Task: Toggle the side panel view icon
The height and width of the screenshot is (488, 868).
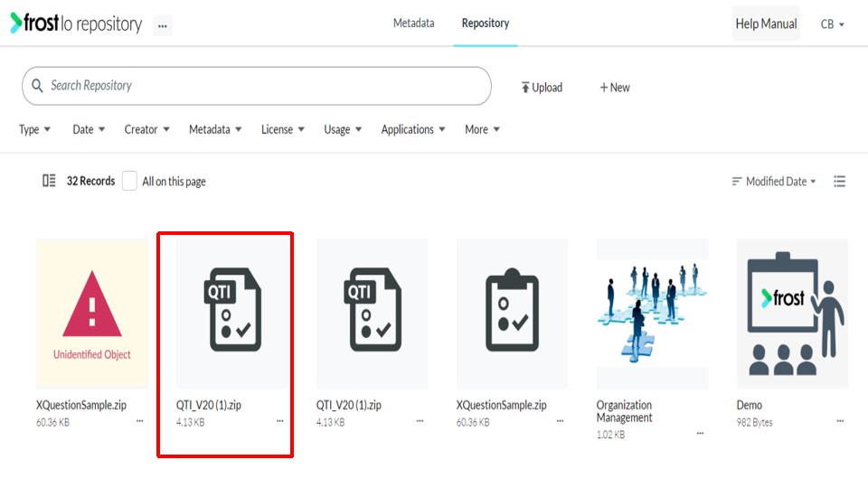Action: pos(49,181)
